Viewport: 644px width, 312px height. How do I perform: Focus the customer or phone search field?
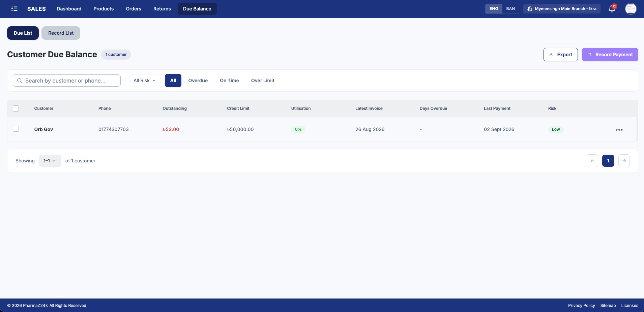(x=67, y=81)
